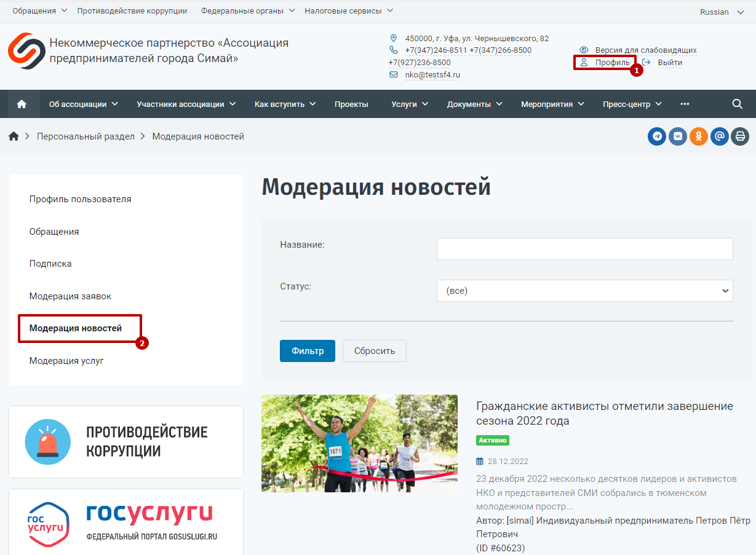The image size is (756, 555).
Task: Click the Сбросить button
Action: 375,351
